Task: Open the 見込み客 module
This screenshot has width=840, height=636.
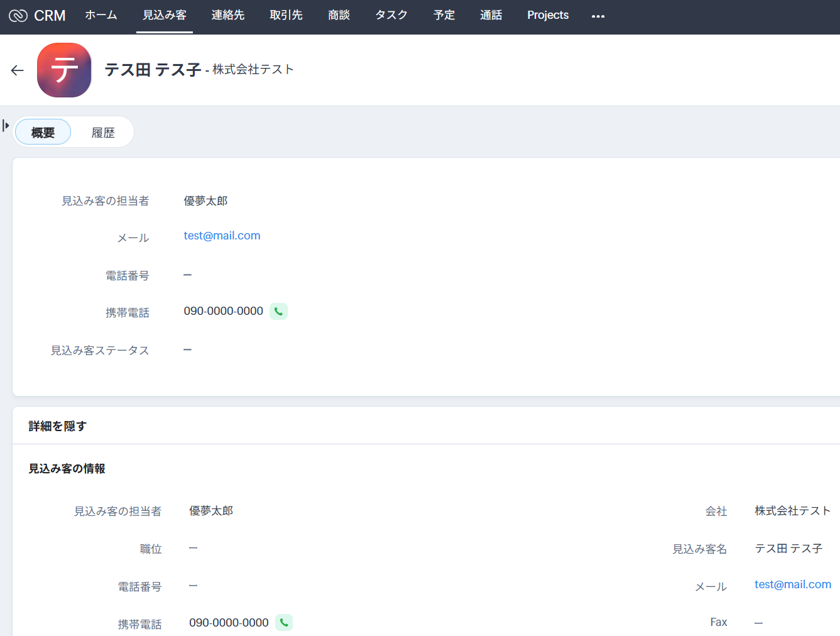Action: [164, 15]
